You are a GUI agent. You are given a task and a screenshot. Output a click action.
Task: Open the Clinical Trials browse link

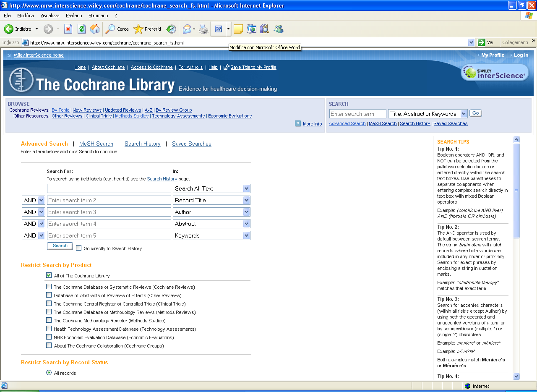99,116
